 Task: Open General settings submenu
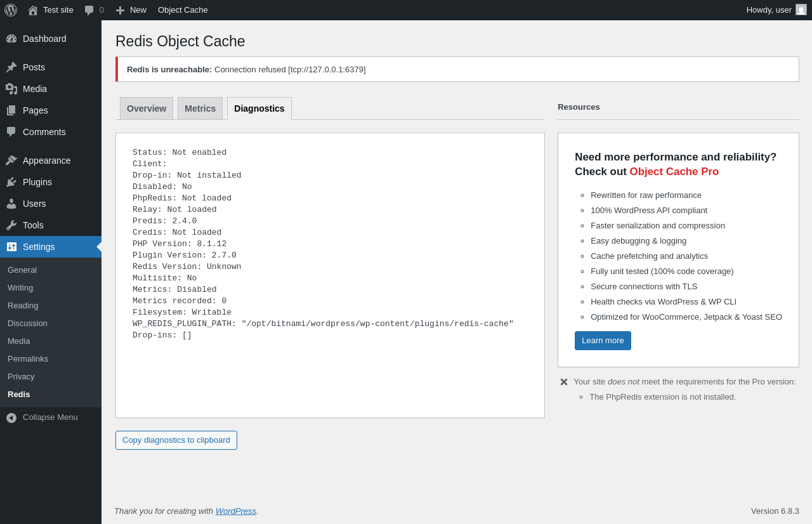click(x=51, y=270)
